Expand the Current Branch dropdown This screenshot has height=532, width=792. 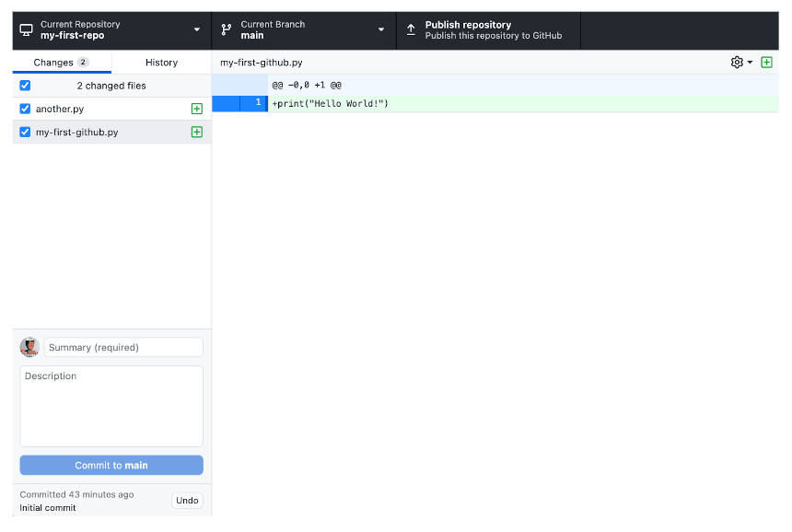(x=303, y=30)
